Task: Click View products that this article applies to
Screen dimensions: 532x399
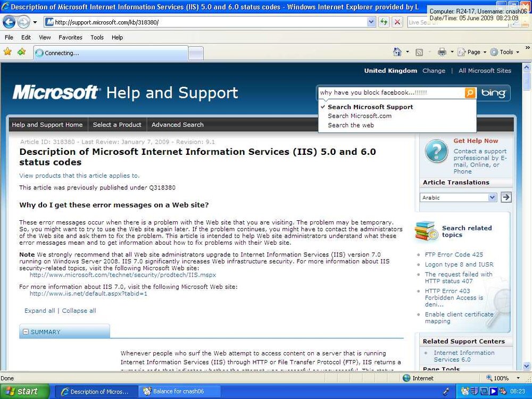Action: [79, 176]
